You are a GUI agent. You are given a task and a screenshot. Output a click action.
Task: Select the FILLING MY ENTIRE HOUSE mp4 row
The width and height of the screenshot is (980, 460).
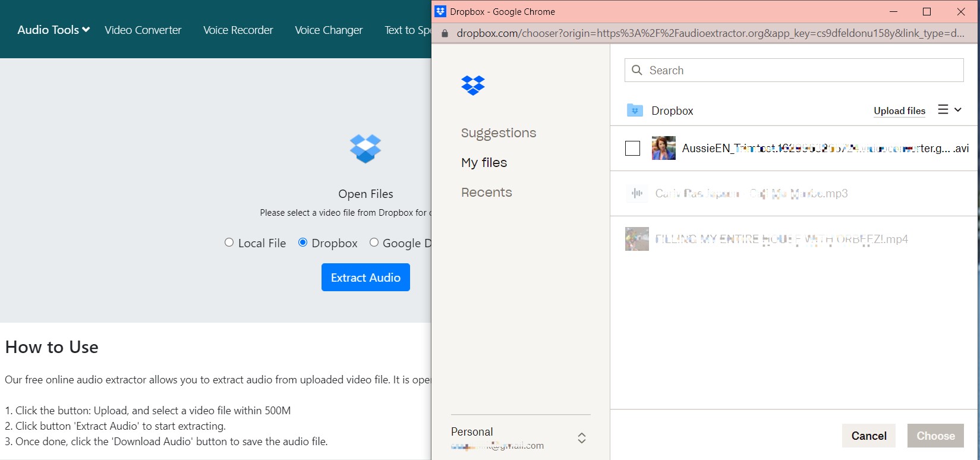[795, 239]
